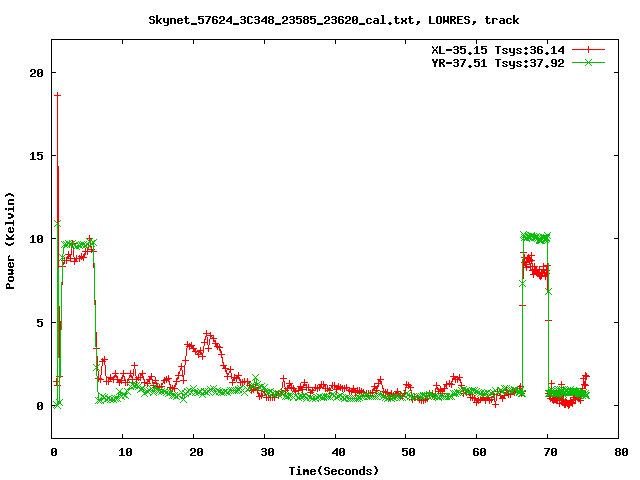This screenshot has height=480, width=640.
Task: Click the x-axis tick label 10
Action: coord(122,452)
